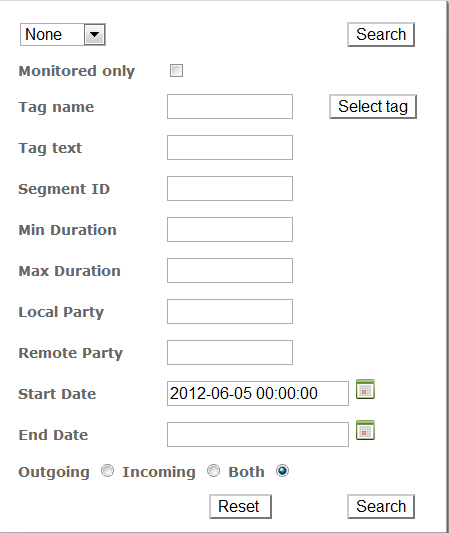Screen dimensions: 449x533
Task: Focus the Local Party input field
Action: point(230,312)
